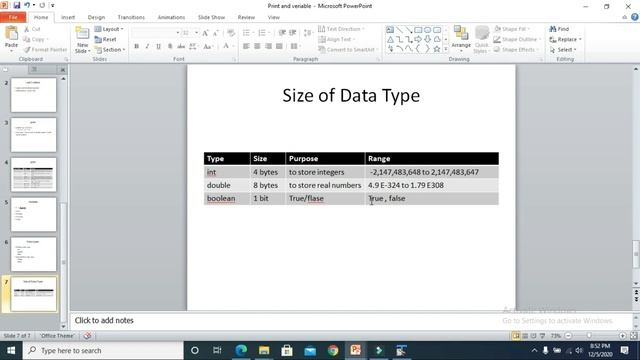
Task: Open Align Text dropdown
Action: tap(336, 39)
